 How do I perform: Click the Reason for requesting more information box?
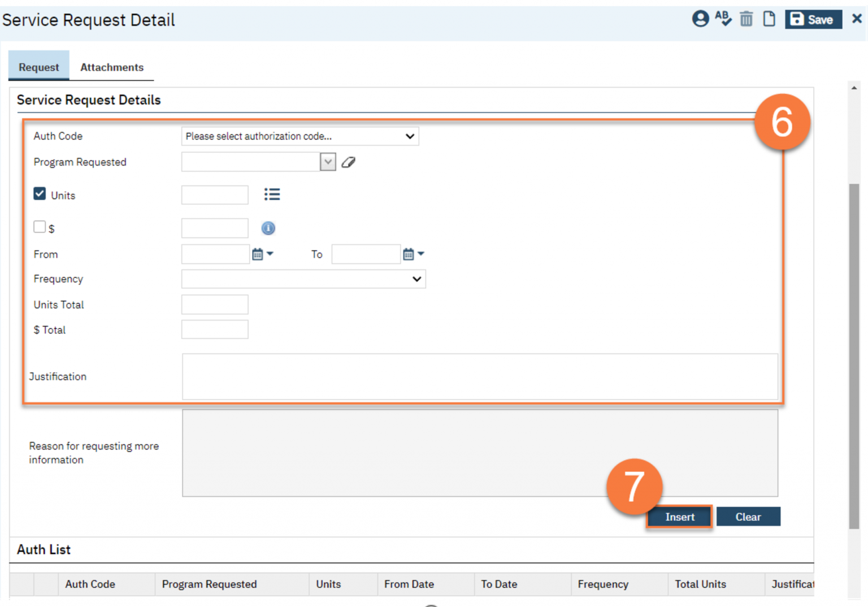(480, 453)
